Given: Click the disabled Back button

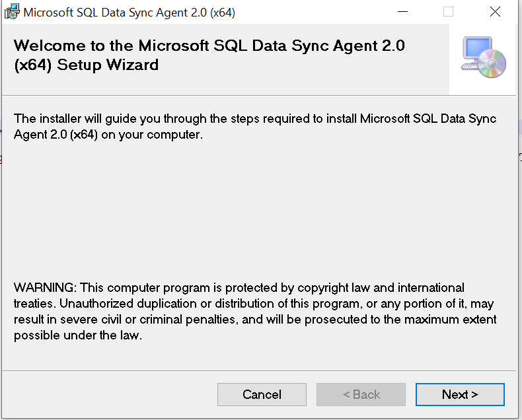Looking at the screenshot, I should [x=361, y=394].
